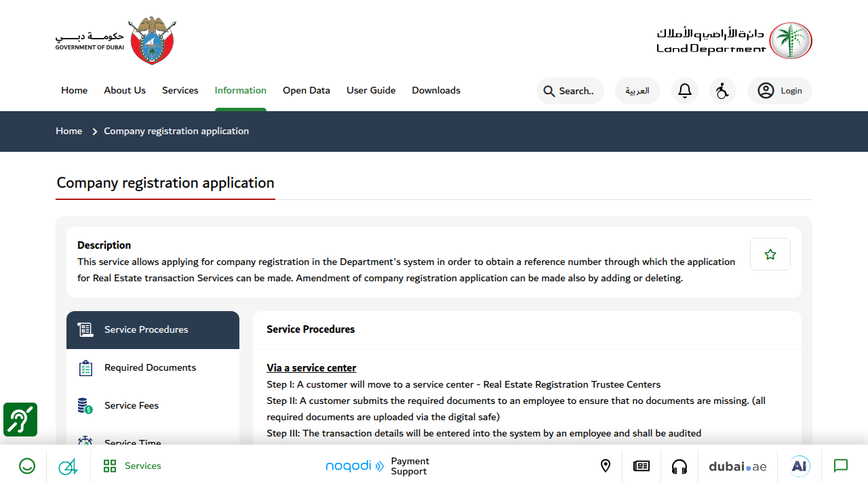The image size is (868, 488).
Task: Open Services grid in bottom bar
Action: tap(132, 466)
